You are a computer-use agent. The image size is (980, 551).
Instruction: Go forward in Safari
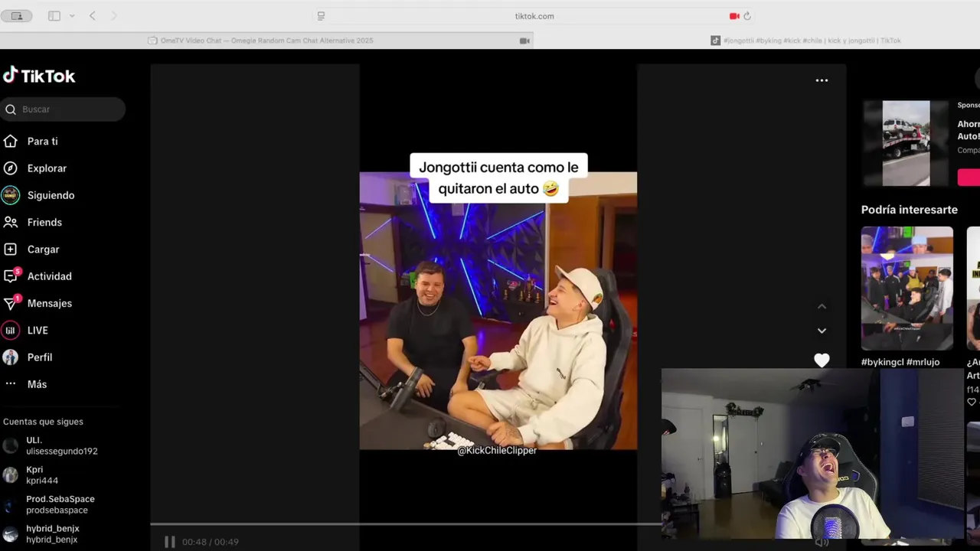click(x=114, y=16)
